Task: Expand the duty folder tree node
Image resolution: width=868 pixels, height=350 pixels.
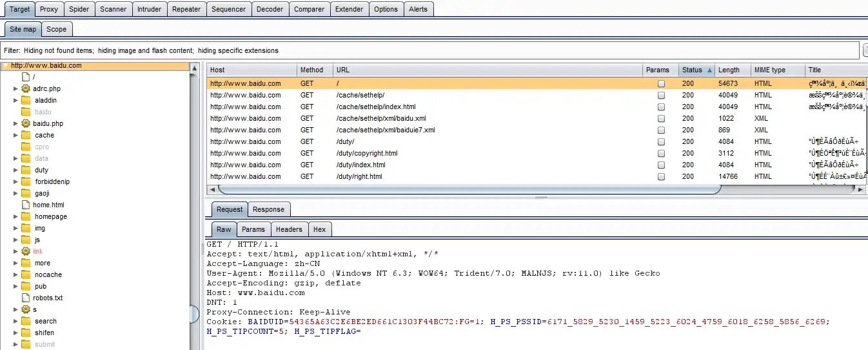Action: (15, 170)
